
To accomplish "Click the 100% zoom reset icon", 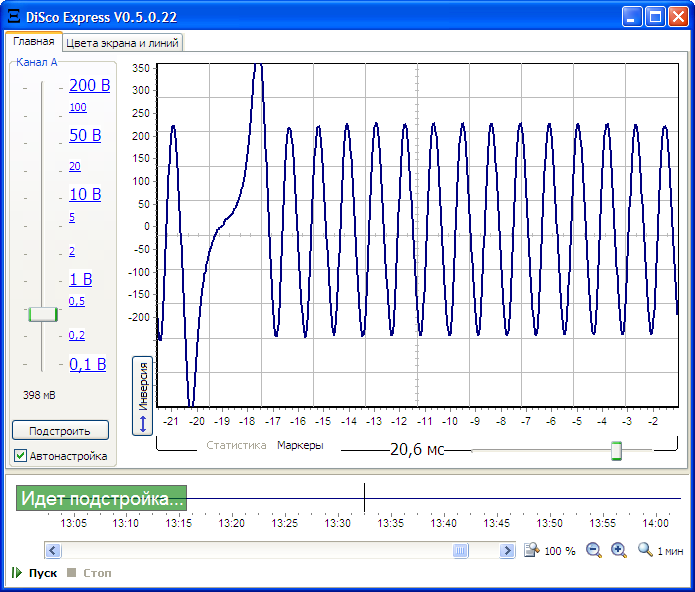I will [x=533, y=550].
